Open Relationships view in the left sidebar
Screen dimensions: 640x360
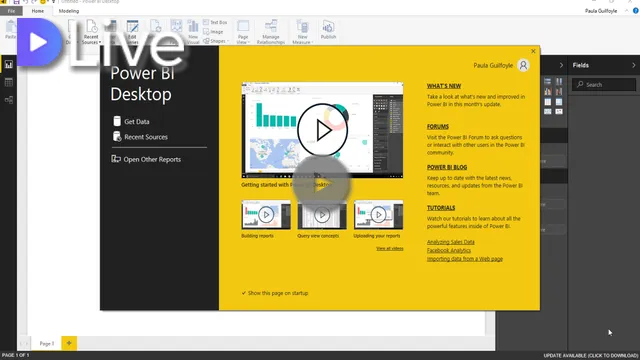click(x=9, y=100)
